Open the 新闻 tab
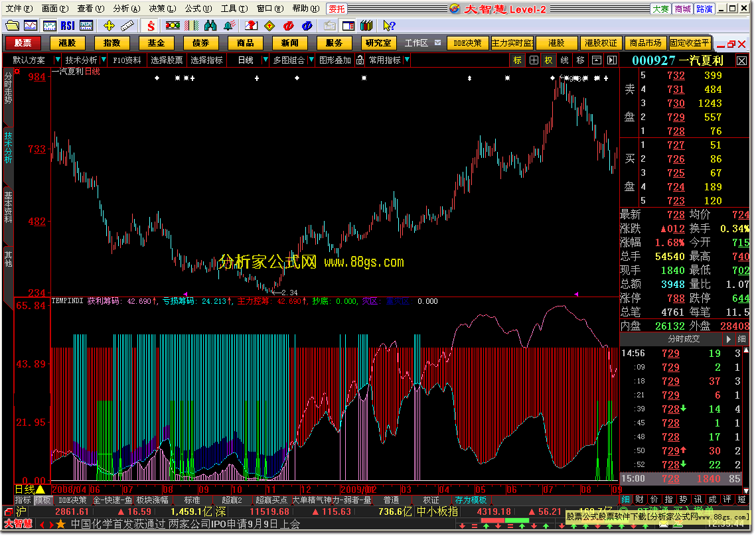 (x=289, y=43)
